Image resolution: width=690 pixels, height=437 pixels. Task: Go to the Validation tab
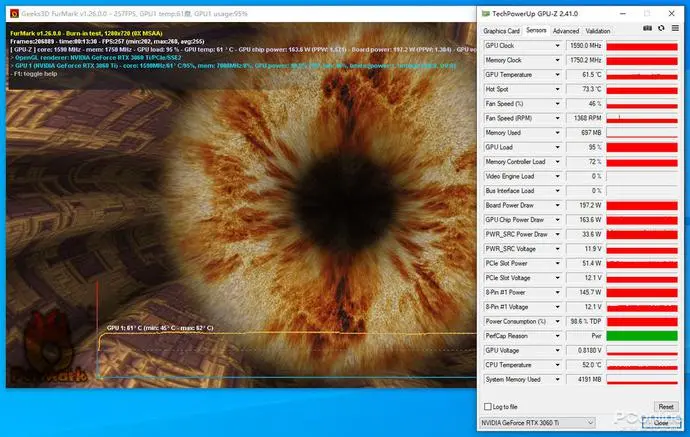(x=598, y=31)
